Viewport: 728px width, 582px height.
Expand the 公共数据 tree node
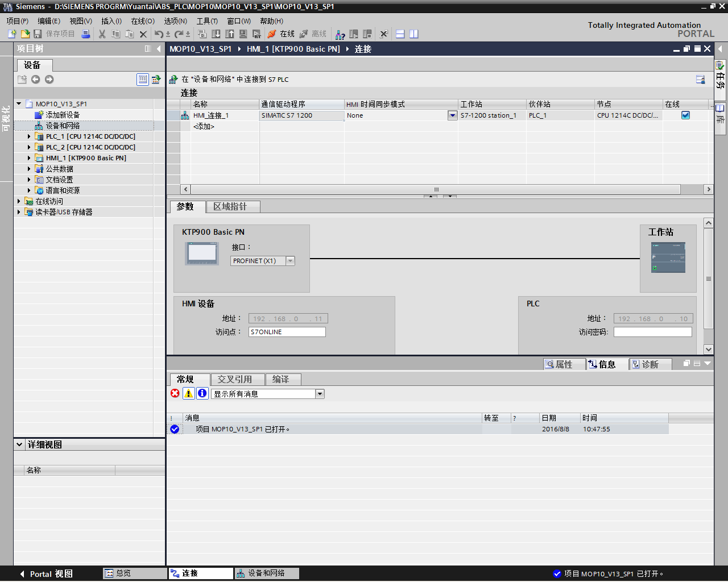pos(29,169)
